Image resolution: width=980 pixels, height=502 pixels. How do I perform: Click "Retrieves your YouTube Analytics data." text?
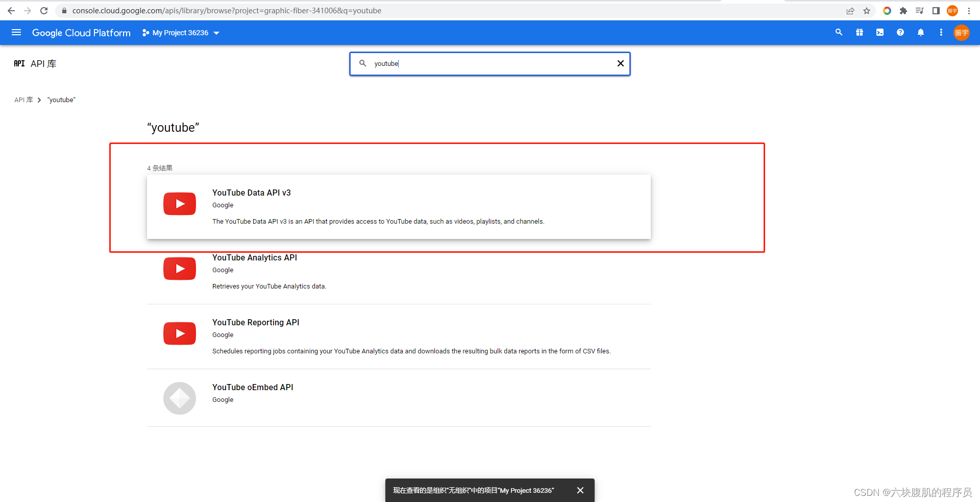[269, 286]
